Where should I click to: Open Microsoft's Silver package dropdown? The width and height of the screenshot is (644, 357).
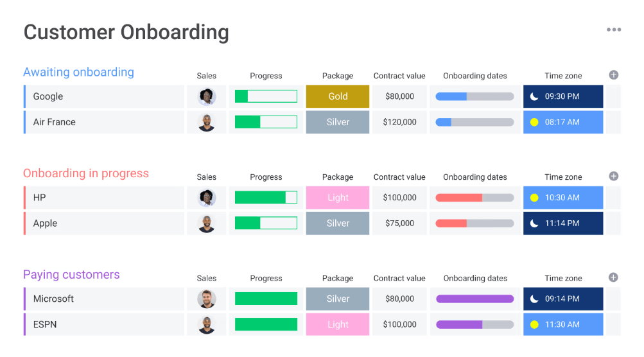tap(338, 299)
